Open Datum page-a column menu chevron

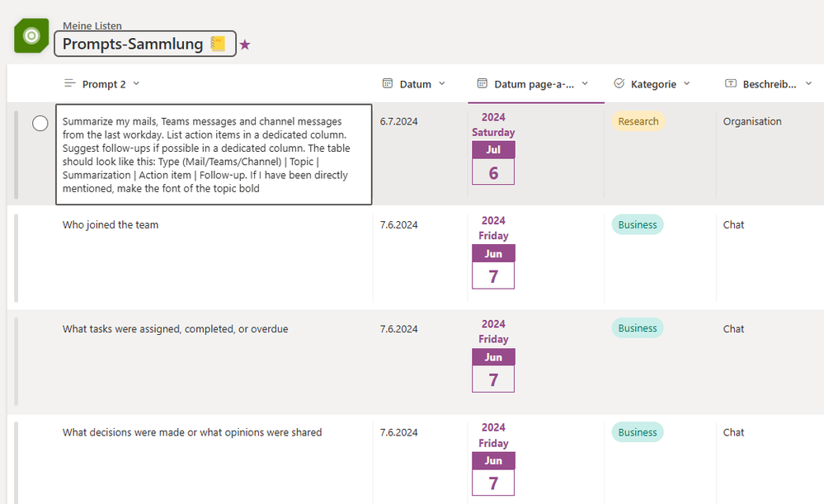point(585,83)
